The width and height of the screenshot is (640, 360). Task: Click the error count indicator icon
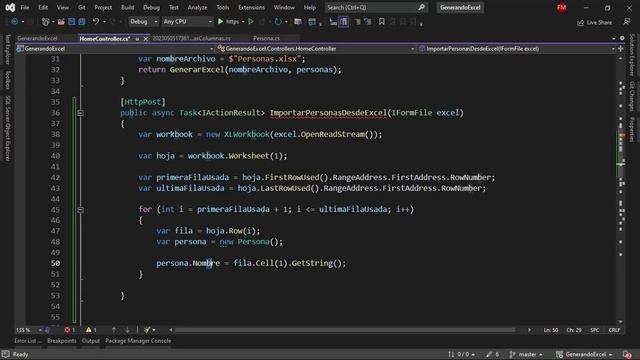[67, 330]
